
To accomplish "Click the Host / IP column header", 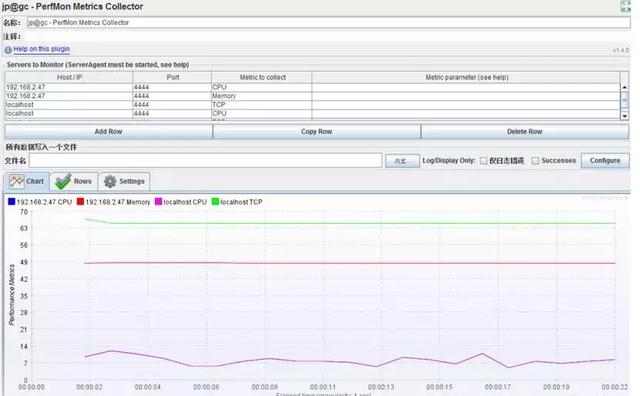I will [69, 77].
